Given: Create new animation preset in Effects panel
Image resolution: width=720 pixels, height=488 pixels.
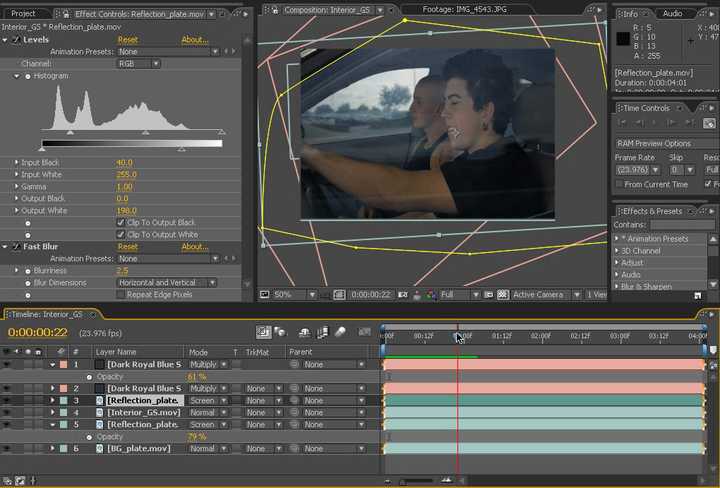Looking at the screenshot, I should pos(697,295).
